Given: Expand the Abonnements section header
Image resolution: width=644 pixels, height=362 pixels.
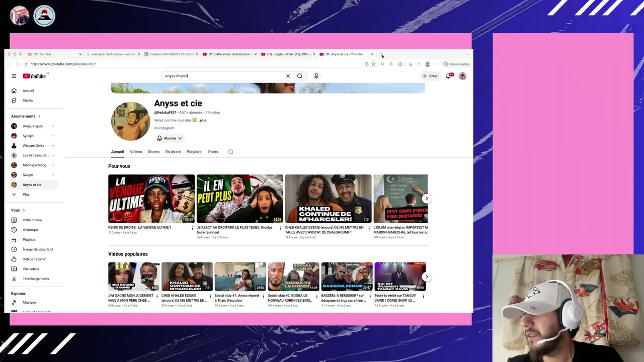Looking at the screenshot, I should (26, 116).
